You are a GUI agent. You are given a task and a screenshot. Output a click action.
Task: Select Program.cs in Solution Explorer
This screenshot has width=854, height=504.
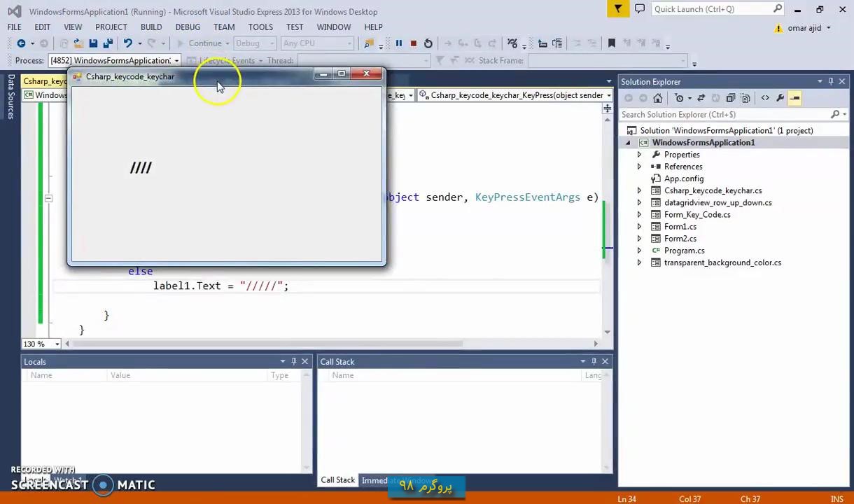pos(684,251)
